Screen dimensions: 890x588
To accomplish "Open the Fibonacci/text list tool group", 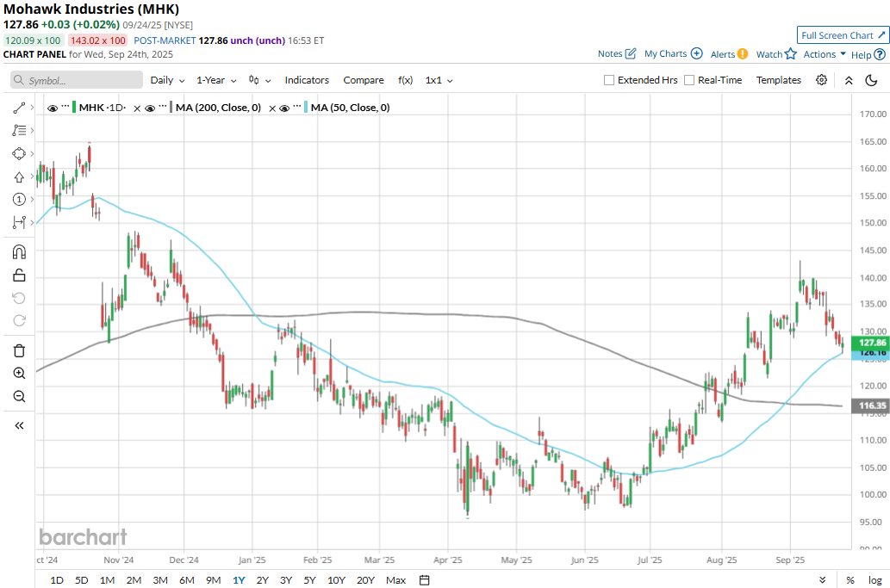I will click(19, 130).
